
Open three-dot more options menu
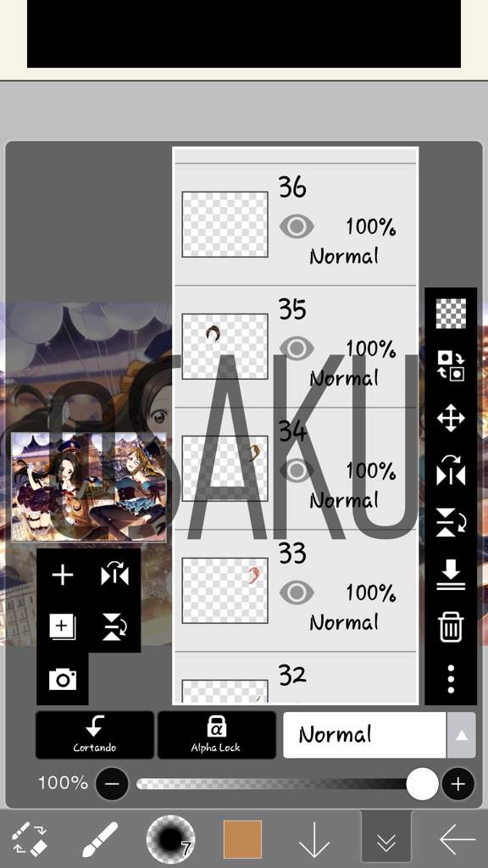451,679
